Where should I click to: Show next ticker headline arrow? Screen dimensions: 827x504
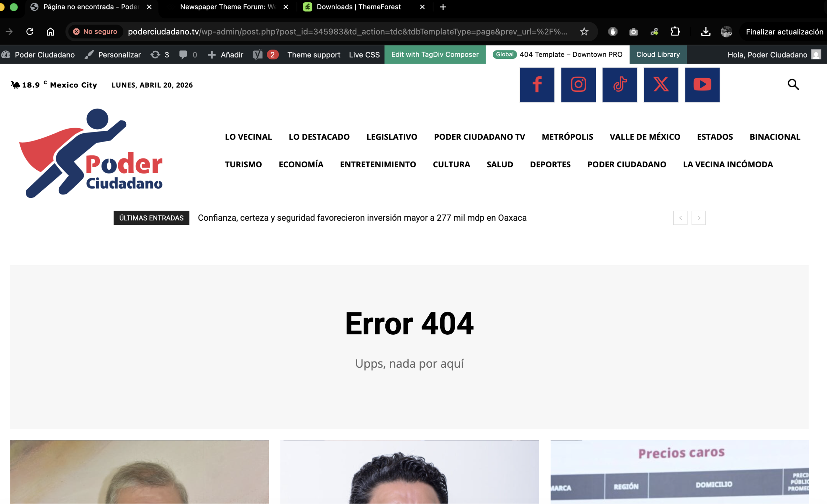point(698,218)
